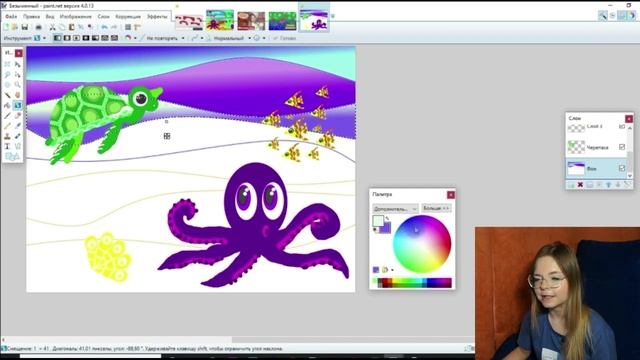Viewport: 640px width, 360px height.
Task: Open antialiasing dropdown arrow in toolbar
Action: [202, 38]
